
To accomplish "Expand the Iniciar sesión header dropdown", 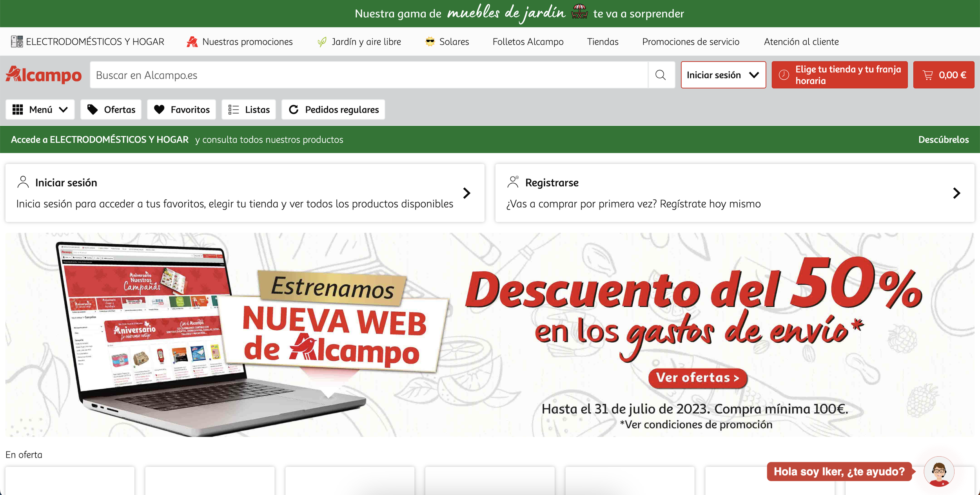I will pos(723,75).
